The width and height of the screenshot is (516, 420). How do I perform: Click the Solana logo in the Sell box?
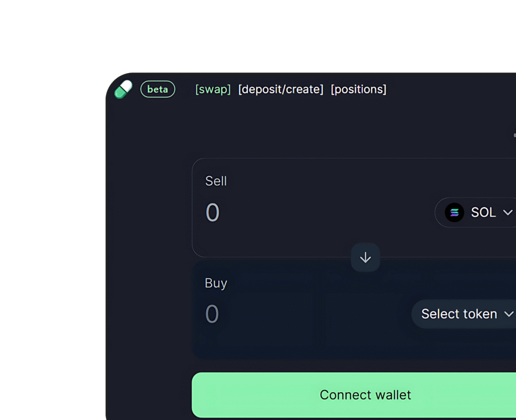point(455,213)
